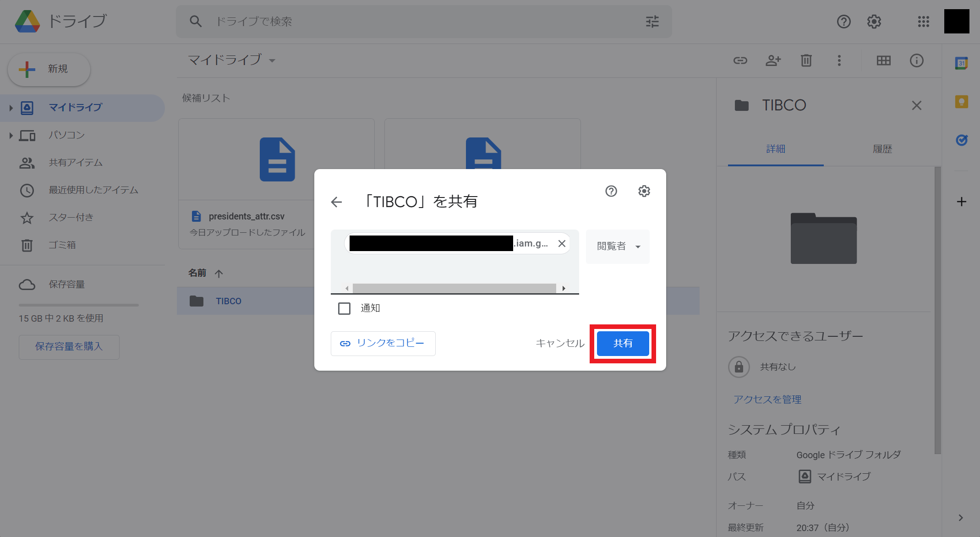Open Google Keep side panel
Viewport: 980px width, 537px height.
click(x=962, y=102)
